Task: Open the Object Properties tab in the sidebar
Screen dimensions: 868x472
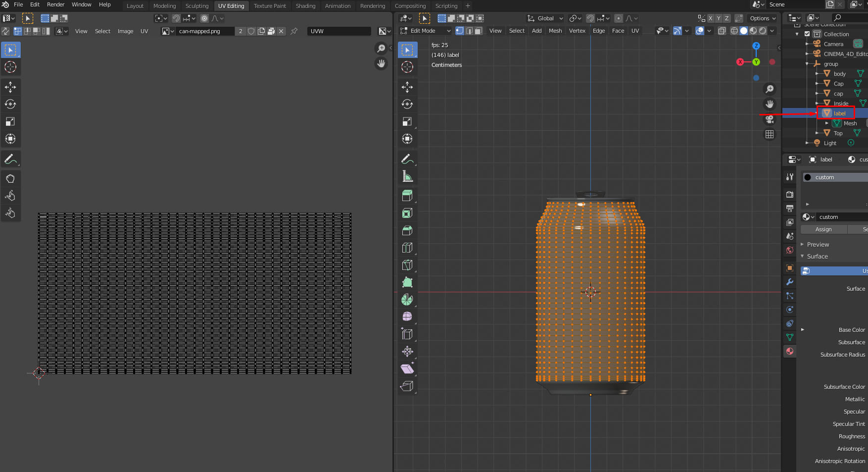Action: point(790,268)
